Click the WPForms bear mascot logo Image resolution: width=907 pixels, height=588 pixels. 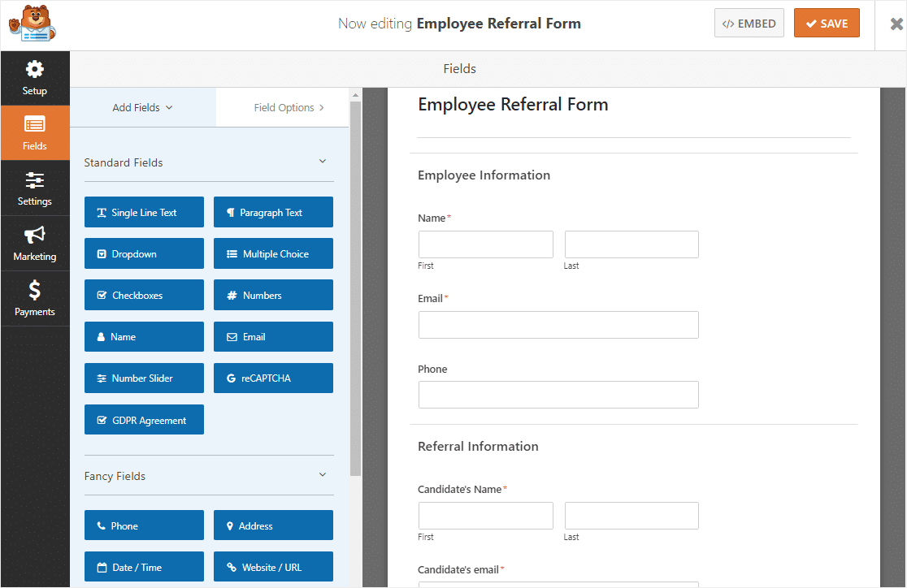pyautogui.click(x=33, y=24)
